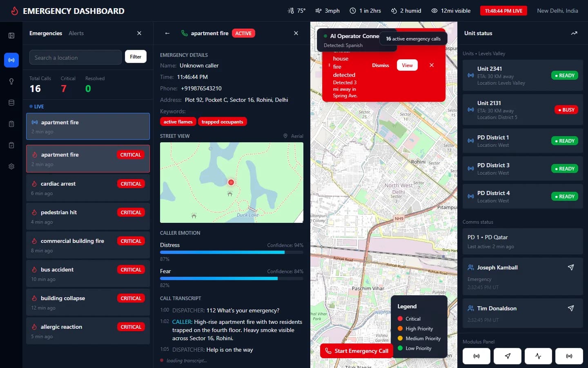
Task: Close the Emergencies panel
Action: pos(139,33)
